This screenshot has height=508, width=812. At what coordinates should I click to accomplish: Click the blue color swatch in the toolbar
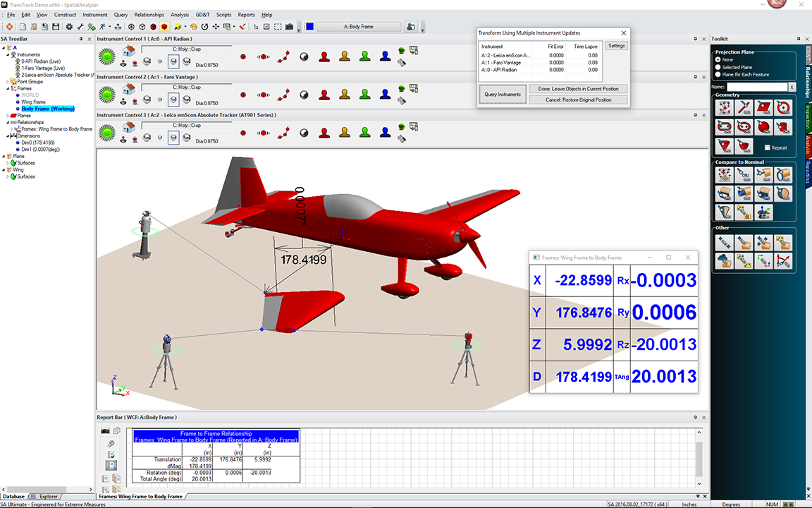[x=309, y=27]
